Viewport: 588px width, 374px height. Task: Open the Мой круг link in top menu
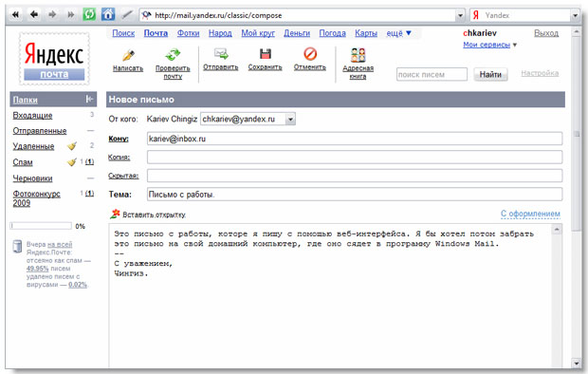point(258,33)
